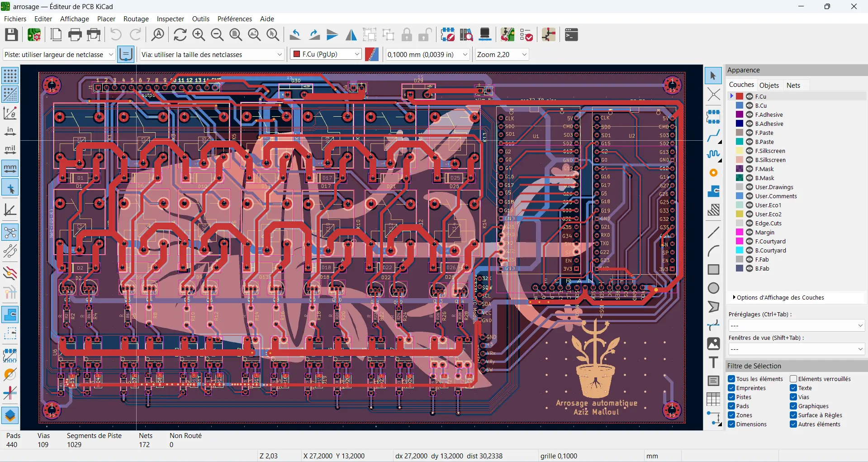Select the Add Footprint tool
This screenshot has height=462, width=868.
pyautogui.click(x=714, y=116)
